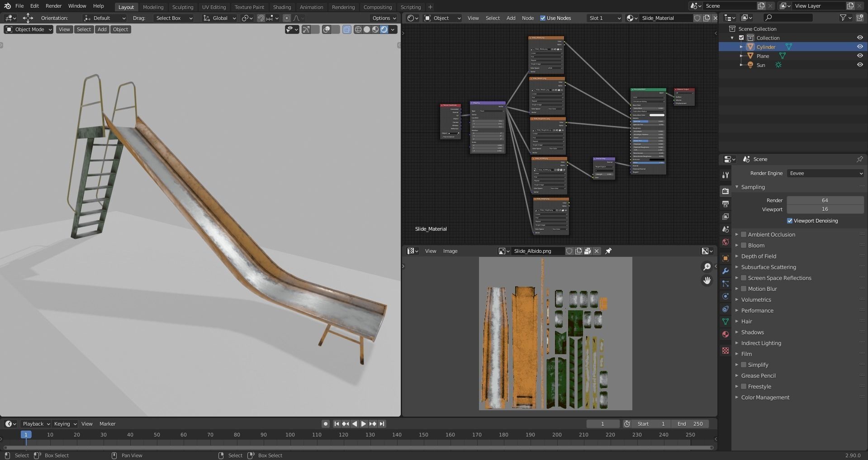Click the Options button in viewport header
The width and height of the screenshot is (868, 460).
coord(384,18)
